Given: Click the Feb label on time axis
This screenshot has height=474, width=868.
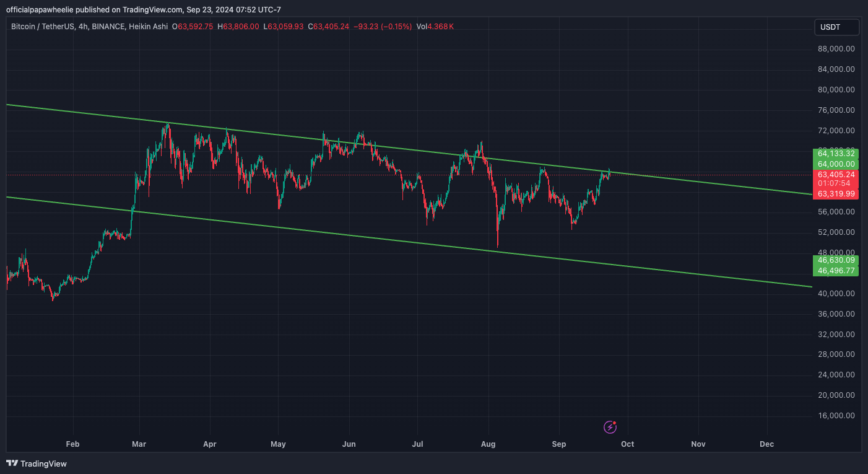Looking at the screenshot, I should [x=73, y=444].
